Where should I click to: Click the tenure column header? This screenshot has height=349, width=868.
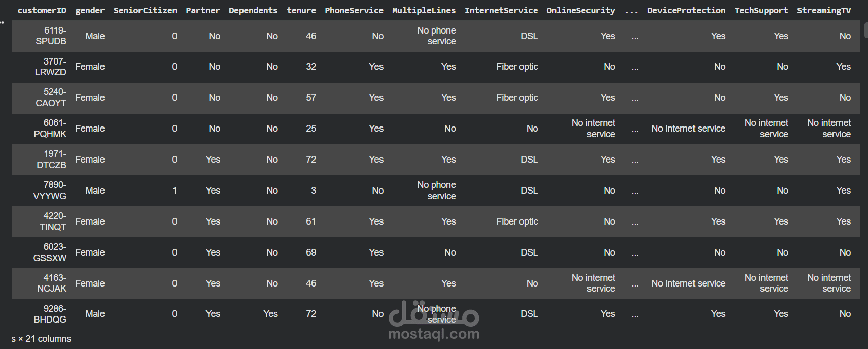(x=301, y=10)
